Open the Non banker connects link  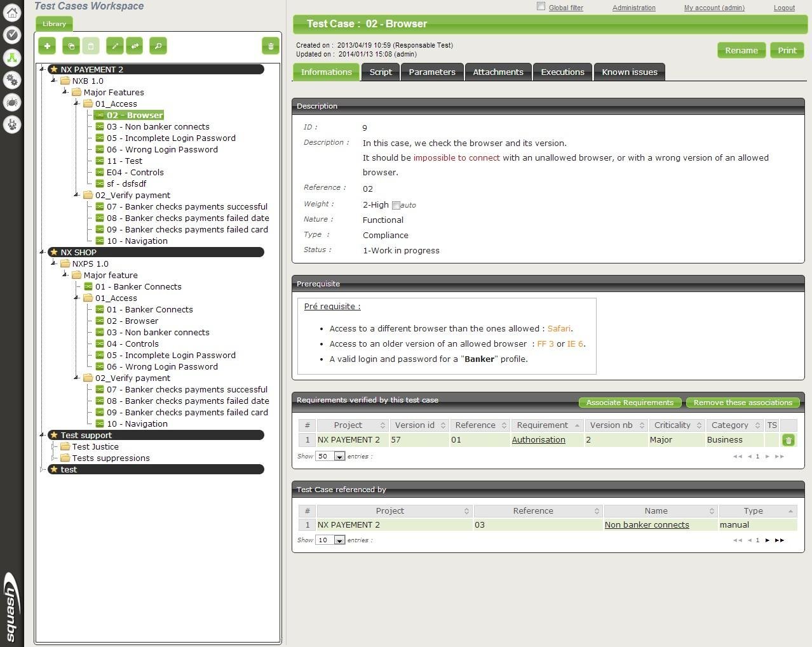click(x=646, y=524)
